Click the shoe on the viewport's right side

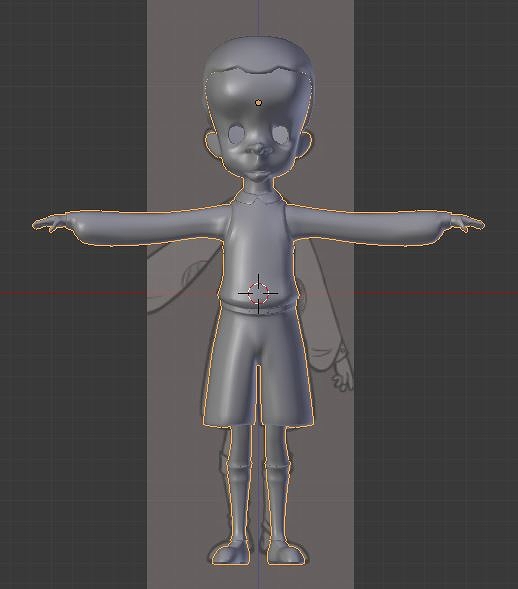[286, 553]
